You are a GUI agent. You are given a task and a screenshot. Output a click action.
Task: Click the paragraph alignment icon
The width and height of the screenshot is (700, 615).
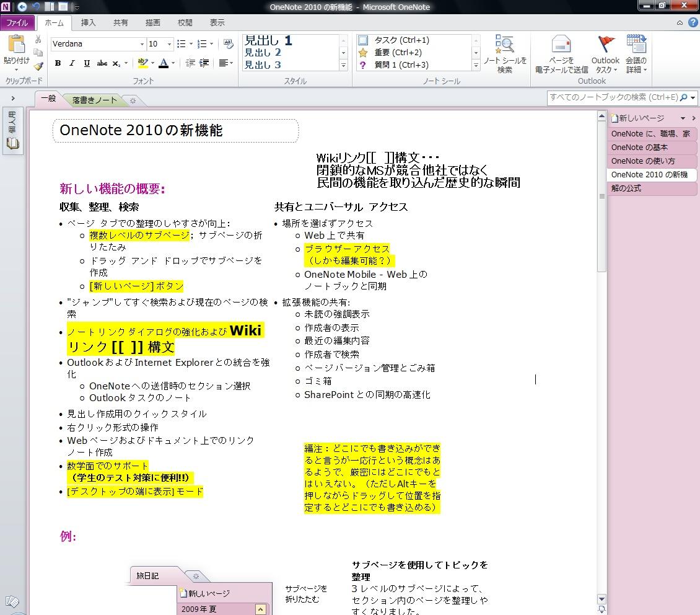pos(224,63)
